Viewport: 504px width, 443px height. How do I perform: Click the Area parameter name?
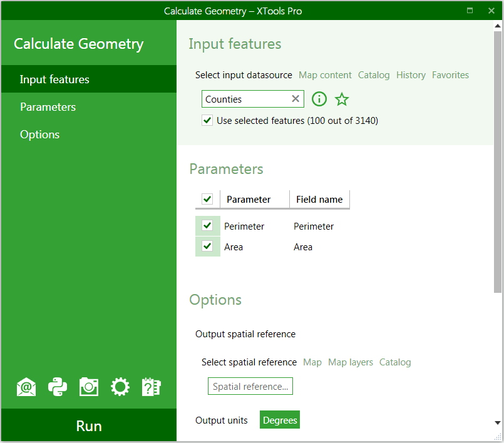click(234, 247)
